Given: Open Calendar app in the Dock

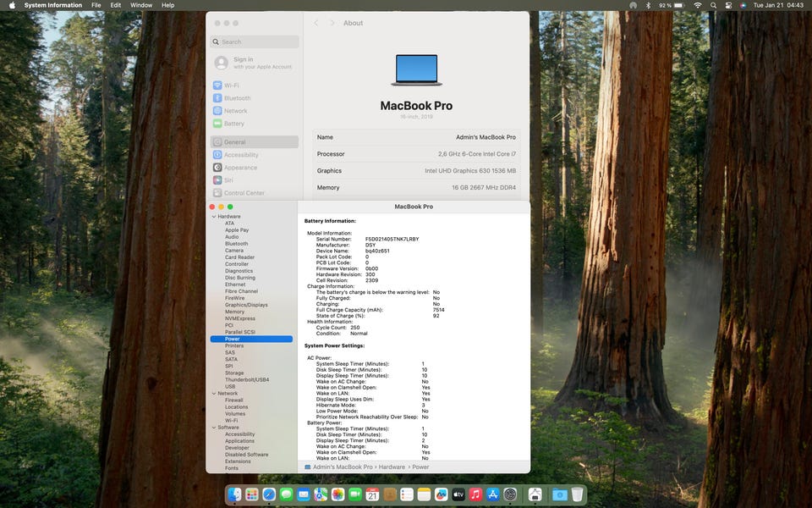Looking at the screenshot, I should pyautogui.click(x=372, y=494).
